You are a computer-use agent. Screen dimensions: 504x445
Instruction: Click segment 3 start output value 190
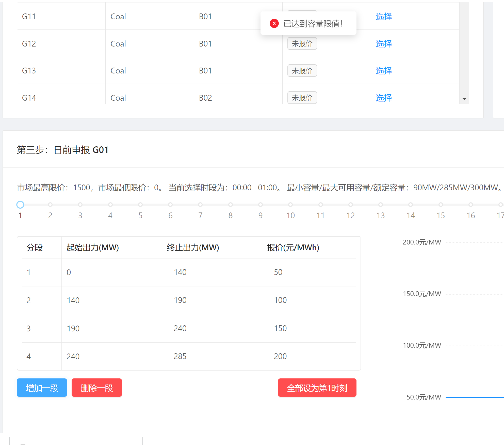[x=73, y=329]
